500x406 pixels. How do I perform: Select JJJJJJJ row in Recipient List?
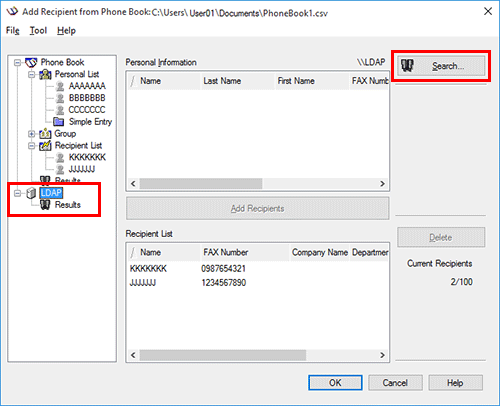(258, 283)
